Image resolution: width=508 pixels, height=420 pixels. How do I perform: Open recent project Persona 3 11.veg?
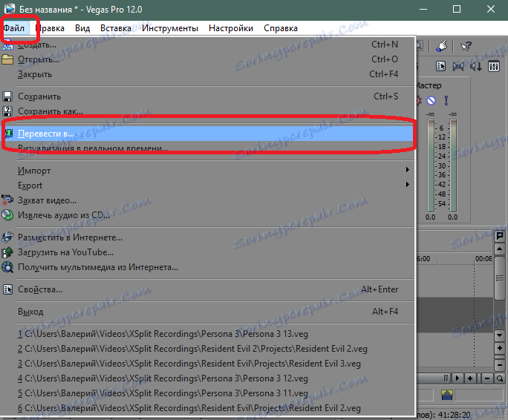(x=208, y=393)
